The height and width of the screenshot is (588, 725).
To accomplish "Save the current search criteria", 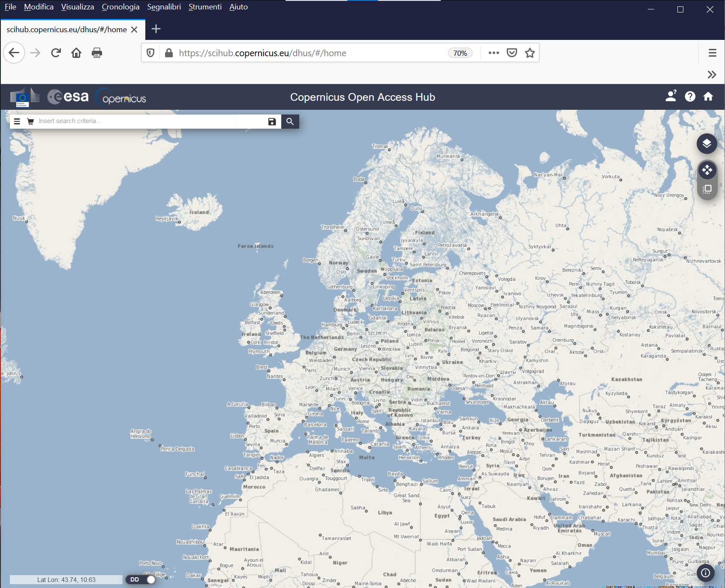I will [272, 121].
